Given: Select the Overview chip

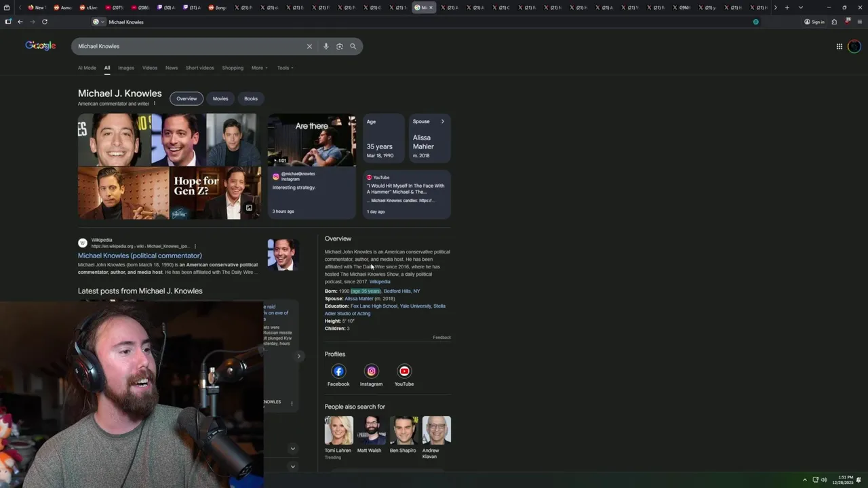Looking at the screenshot, I should point(186,98).
